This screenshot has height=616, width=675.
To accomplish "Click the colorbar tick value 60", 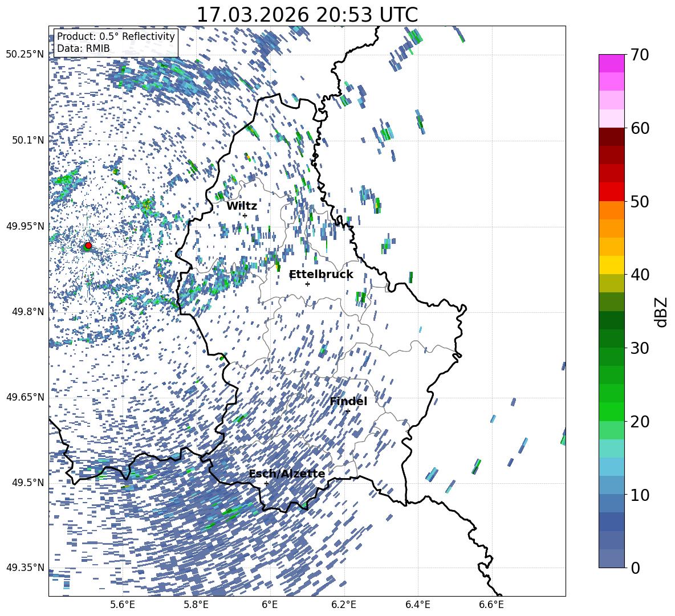I will (x=640, y=128).
